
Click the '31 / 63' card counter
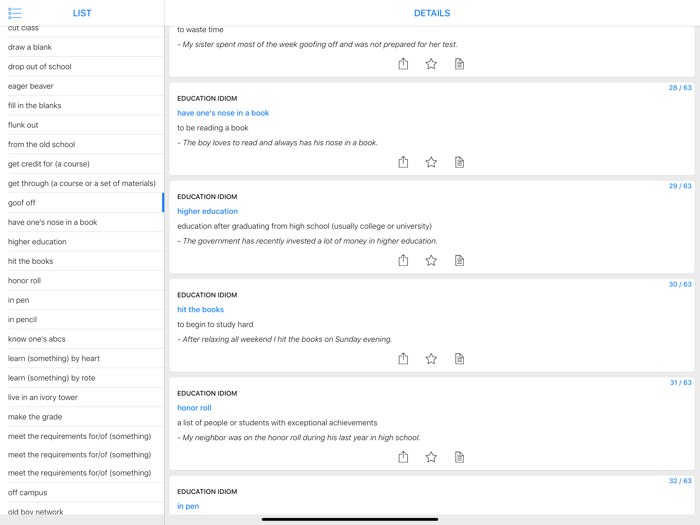680,383
